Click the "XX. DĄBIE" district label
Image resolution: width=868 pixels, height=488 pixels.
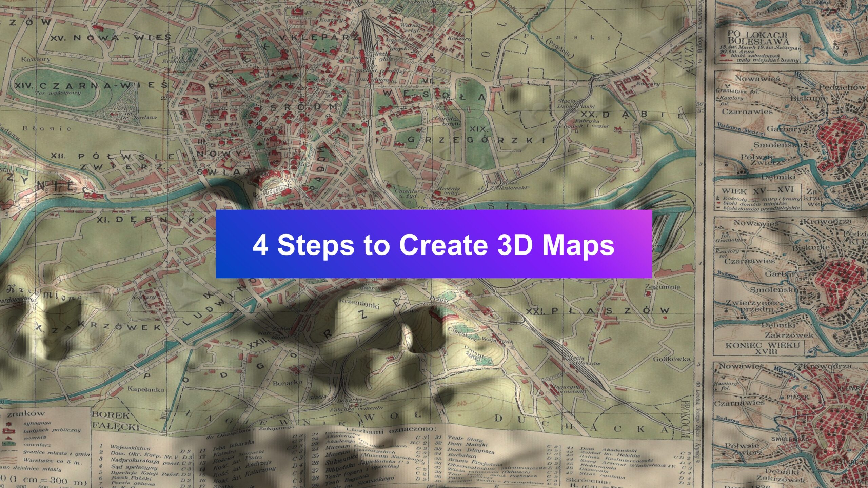[633, 115]
